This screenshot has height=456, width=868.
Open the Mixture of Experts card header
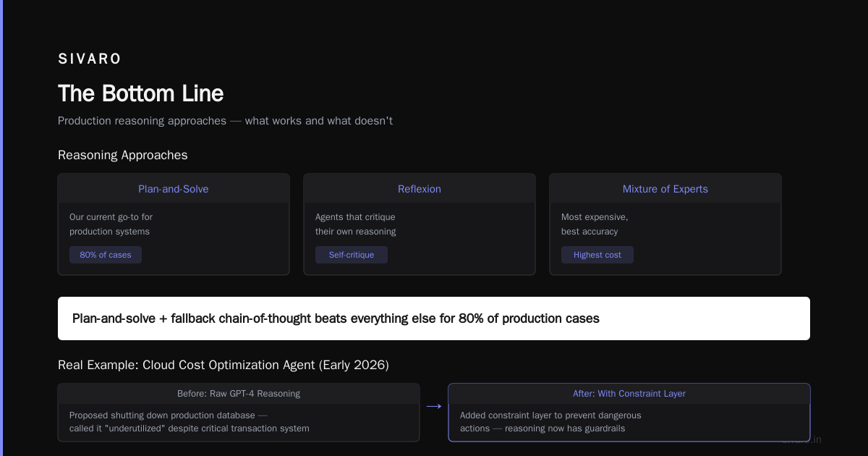coord(665,189)
